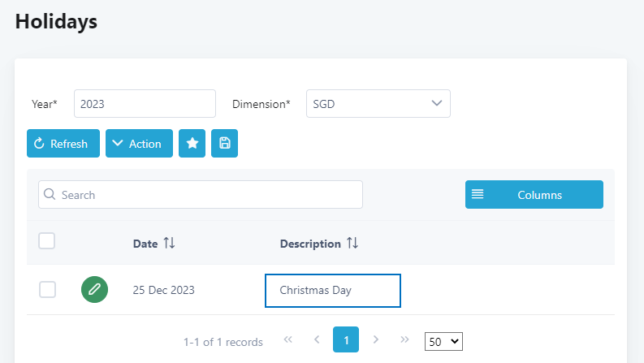Go to the first page of records
This screenshot has width=644, height=363.
click(287, 340)
